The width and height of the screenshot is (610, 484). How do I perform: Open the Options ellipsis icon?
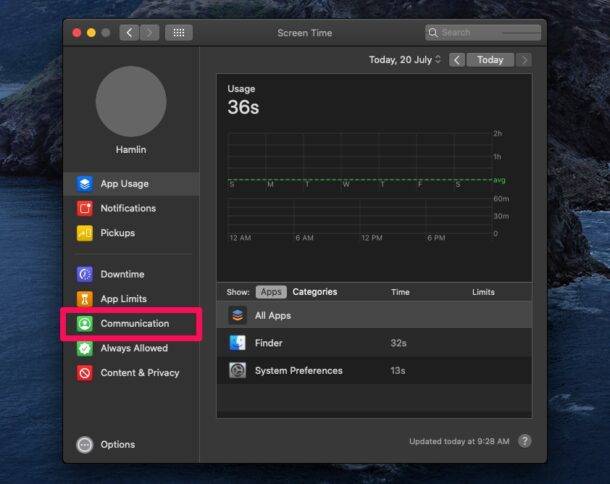(84, 445)
